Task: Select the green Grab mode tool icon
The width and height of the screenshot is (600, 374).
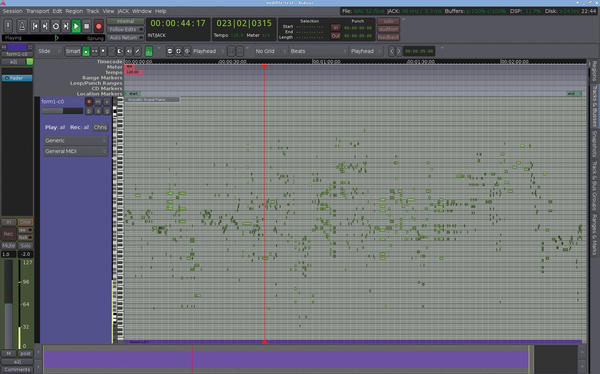Action: pos(86,51)
